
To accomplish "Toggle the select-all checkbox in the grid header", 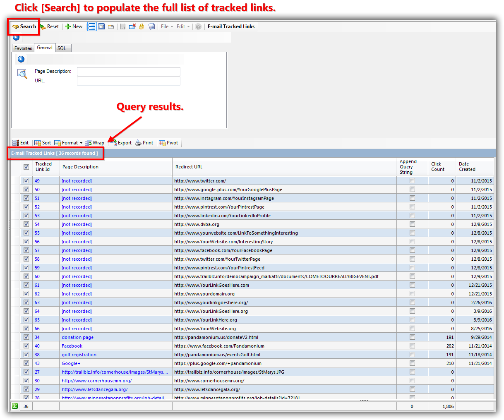I will [26, 167].
